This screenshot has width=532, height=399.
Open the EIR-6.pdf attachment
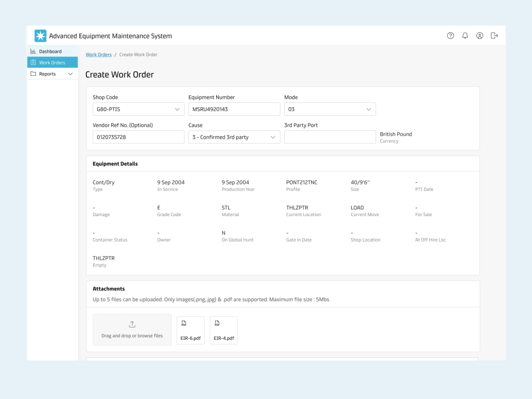click(191, 330)
